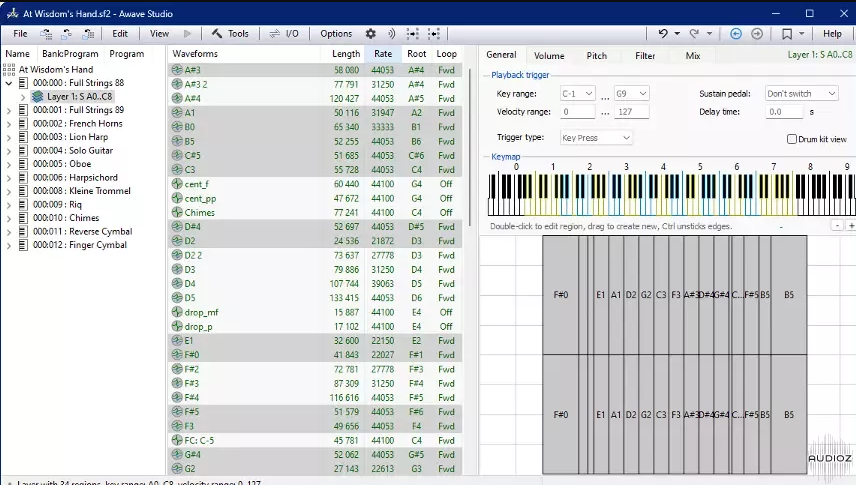Image resolution: width=856 pixels, height=485 pixels.
Task: Click the Bookmark icon in toolbar
Action: 787,34
